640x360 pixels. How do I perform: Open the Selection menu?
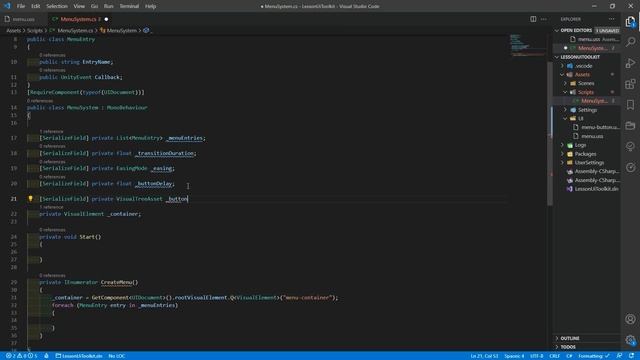57,6
